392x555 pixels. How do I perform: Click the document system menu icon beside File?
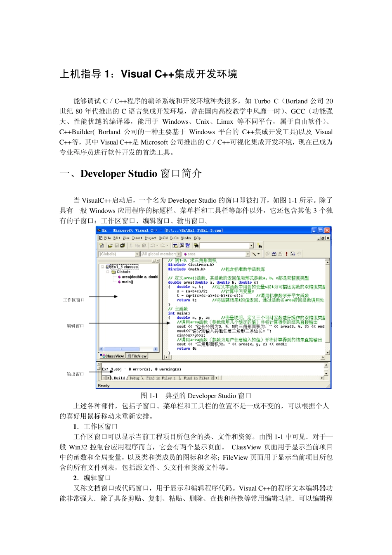[x=101, y=238]
